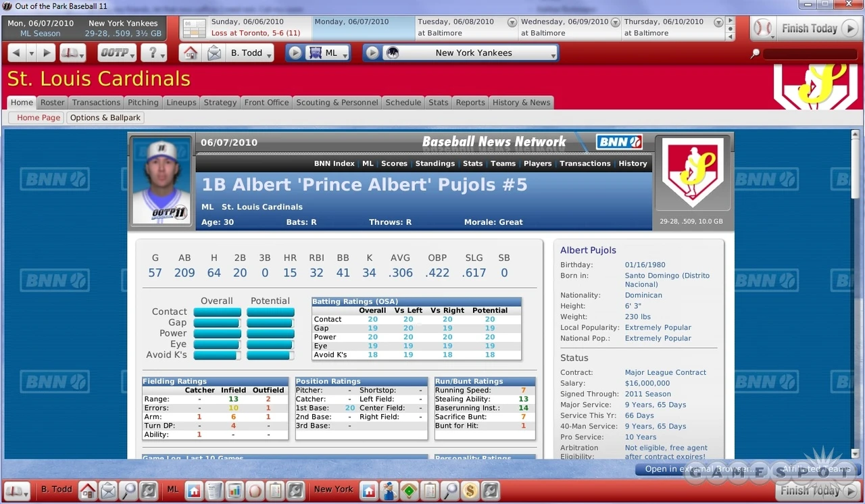The height and width of the screenshot is (504, 865).
Task: Open B. Todd mail envelope in bottom toolbar
Action: point(107,490)
